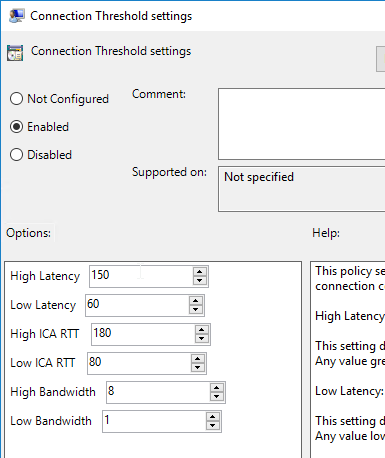Screen dimensions: 385x458
Task: Increase Low Latency with up arrow
Action: click(x=196, y=301)
